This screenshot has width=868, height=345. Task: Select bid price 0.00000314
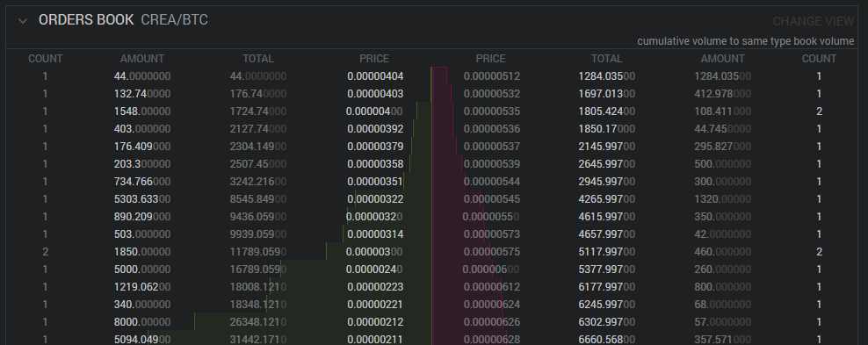coord(375,234)
